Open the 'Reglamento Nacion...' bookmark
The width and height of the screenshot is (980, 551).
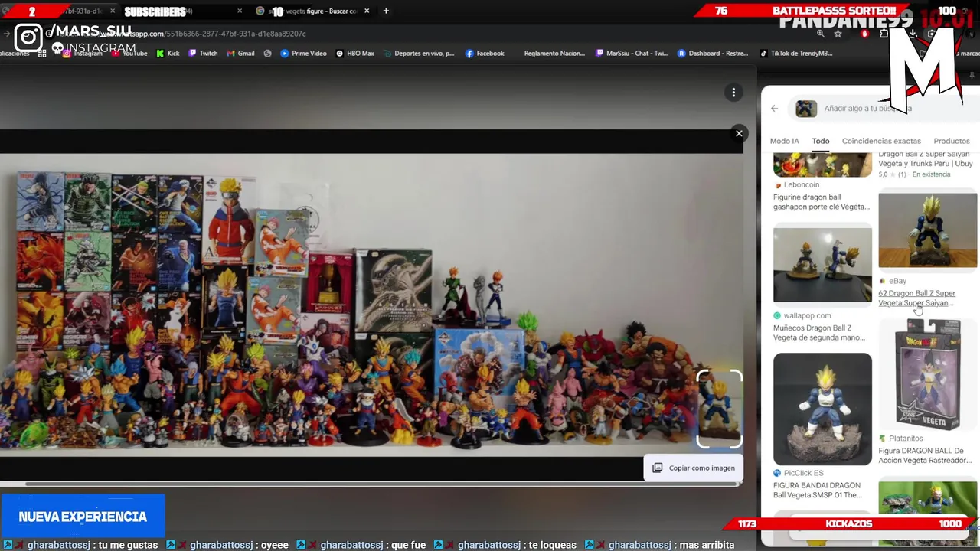tap(554, 54)
